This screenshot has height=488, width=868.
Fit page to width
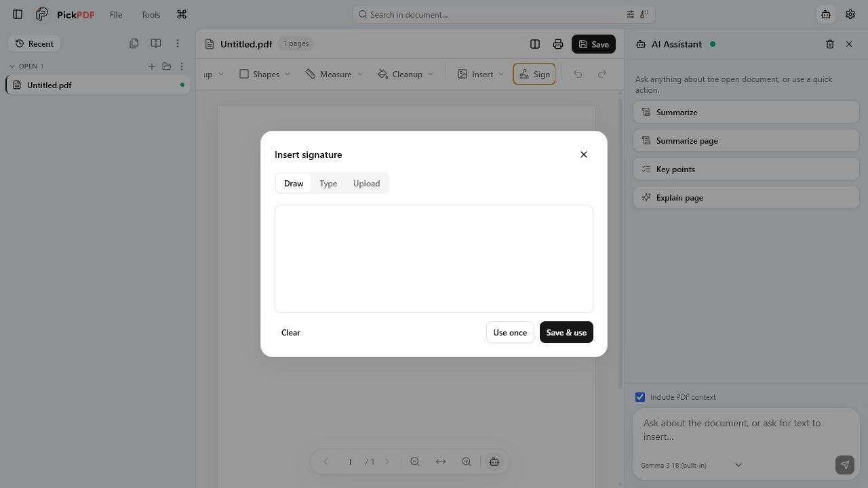point(441,462)
